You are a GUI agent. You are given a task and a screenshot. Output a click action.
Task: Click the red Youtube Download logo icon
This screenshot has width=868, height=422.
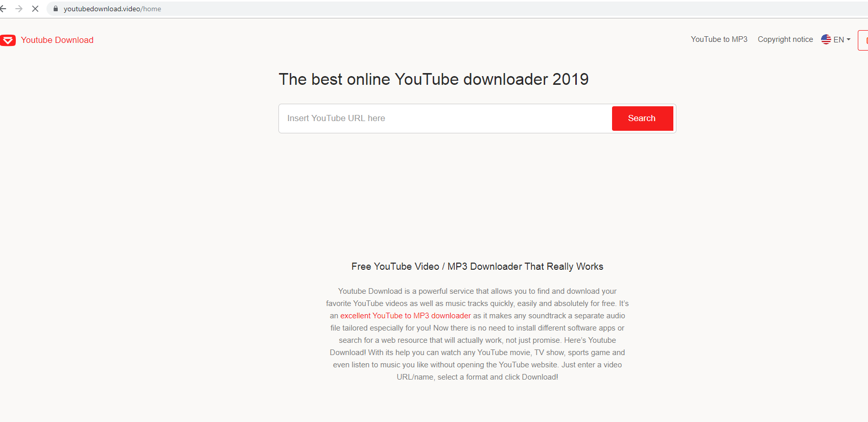click(8, 40)
